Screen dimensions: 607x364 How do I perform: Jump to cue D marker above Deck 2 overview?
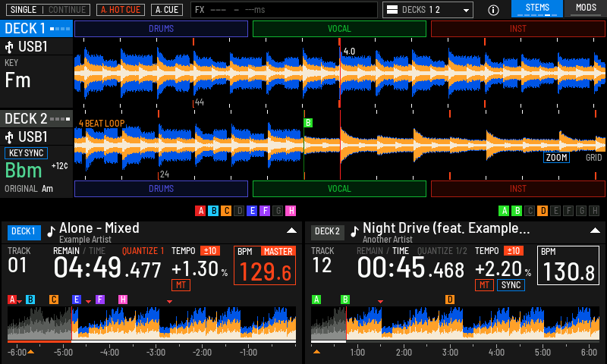click(x=450, y=300)
